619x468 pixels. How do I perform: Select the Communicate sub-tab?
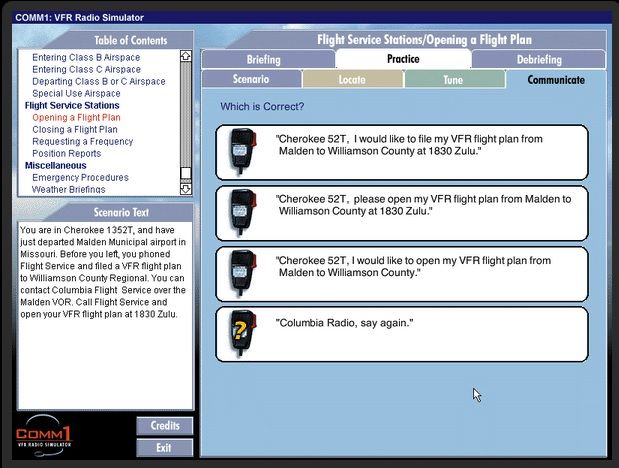[556, 79]
